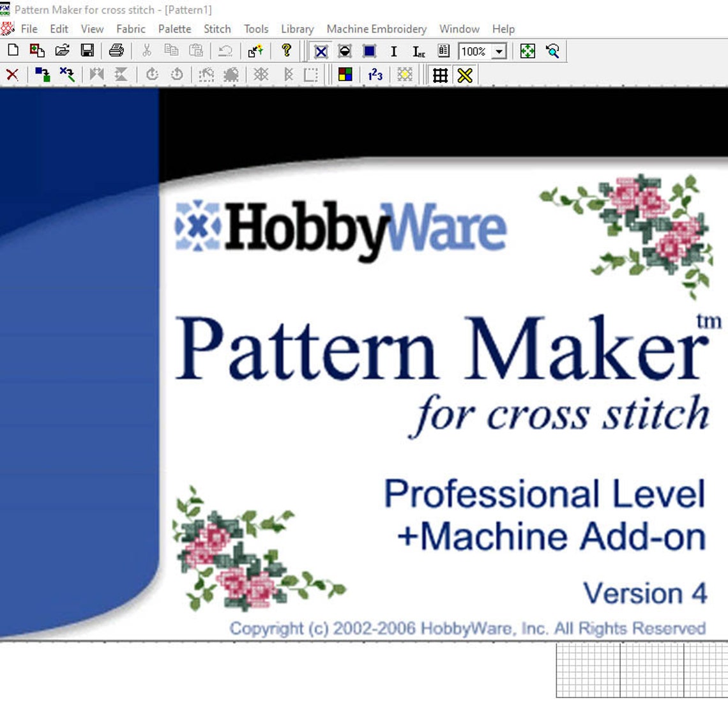The height and width of the screenshot is (728, 728).
Task: Click the dashed outline selection icon
Action: pos(206,75)
